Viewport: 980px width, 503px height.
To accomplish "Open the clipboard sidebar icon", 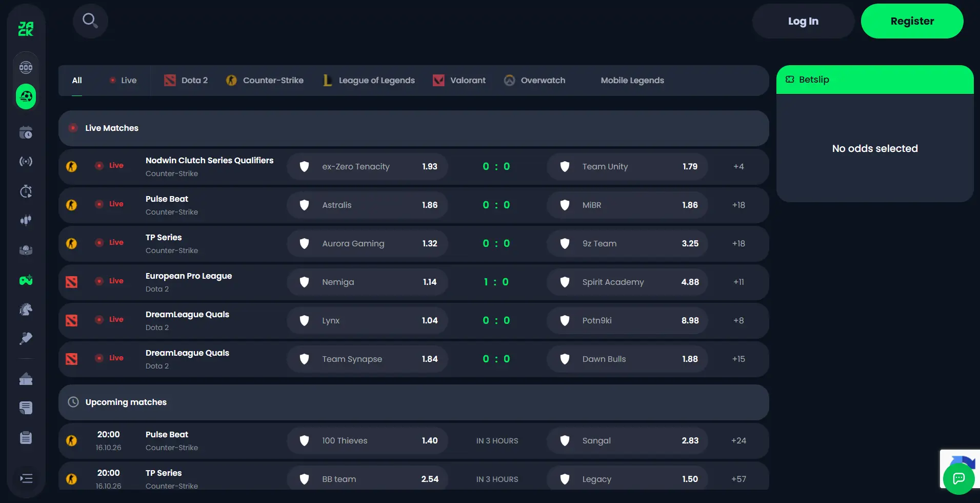I will point(26,438).
